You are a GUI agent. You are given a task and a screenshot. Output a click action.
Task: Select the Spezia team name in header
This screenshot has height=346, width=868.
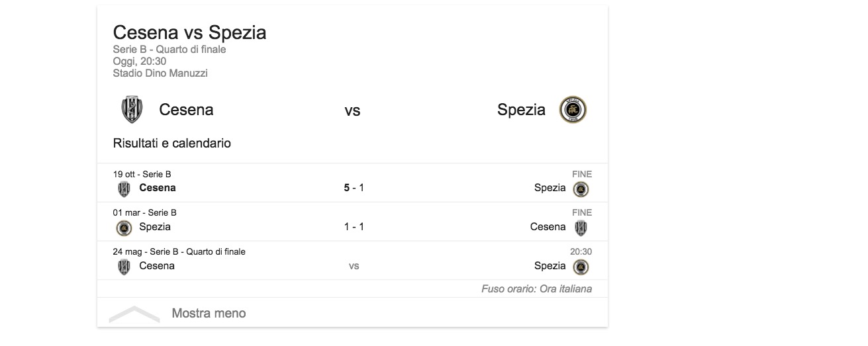[521, 110]
